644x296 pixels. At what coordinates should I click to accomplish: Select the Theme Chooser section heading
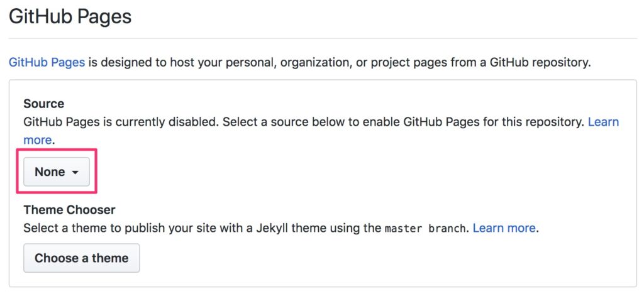coord(69,210)
